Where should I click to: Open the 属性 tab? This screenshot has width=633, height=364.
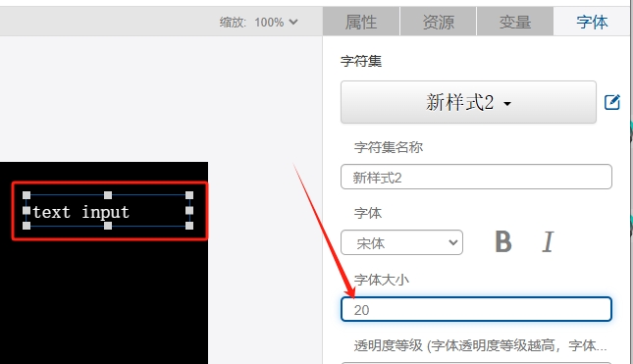(361, 22)
